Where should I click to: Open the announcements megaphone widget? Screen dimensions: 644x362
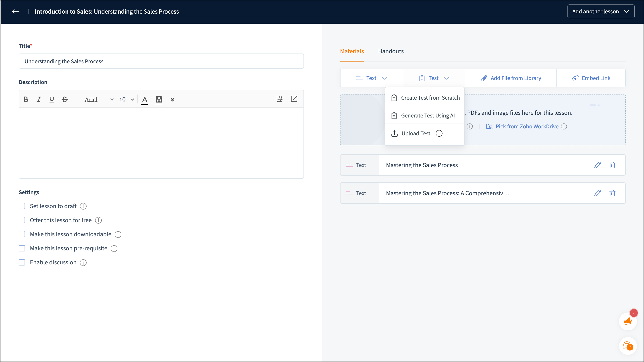pos(627,321)
